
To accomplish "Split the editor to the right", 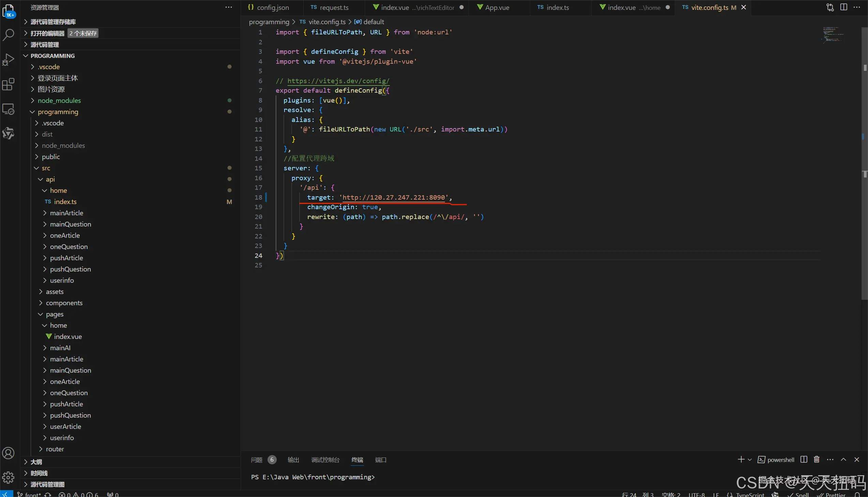I will pyautogui.click(x=843, y=7).
